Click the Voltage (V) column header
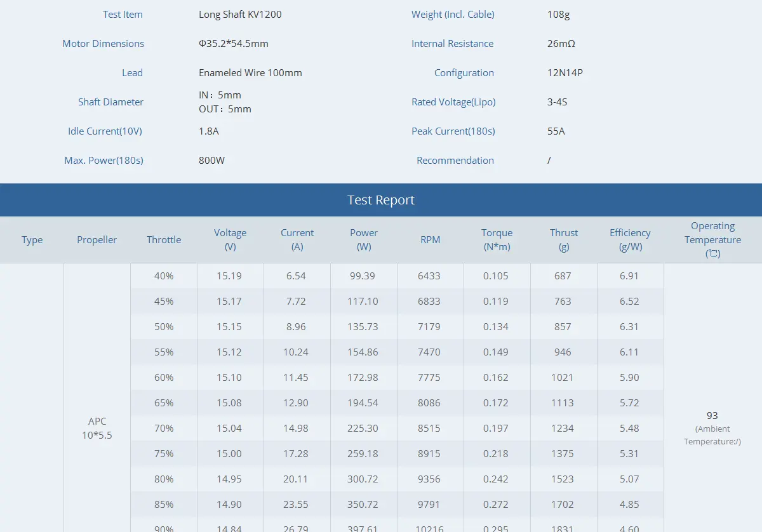The height and width of the screenshot is (532, 762). click(x=230, y=239)
